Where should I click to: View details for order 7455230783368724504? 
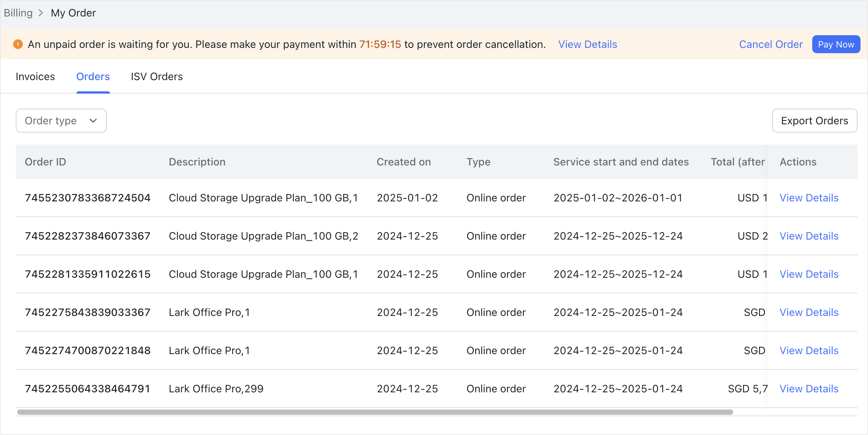[x=809, y=198]
